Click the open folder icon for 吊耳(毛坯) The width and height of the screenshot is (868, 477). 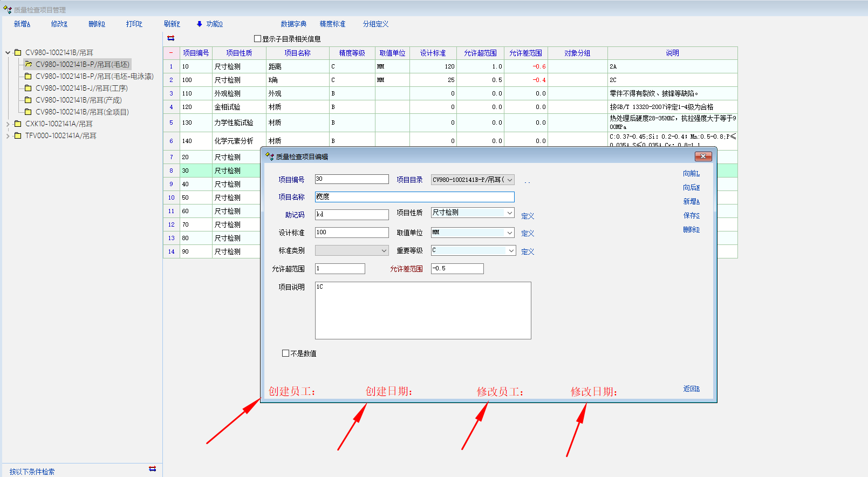pyautogui.click(x=29, y=64)
